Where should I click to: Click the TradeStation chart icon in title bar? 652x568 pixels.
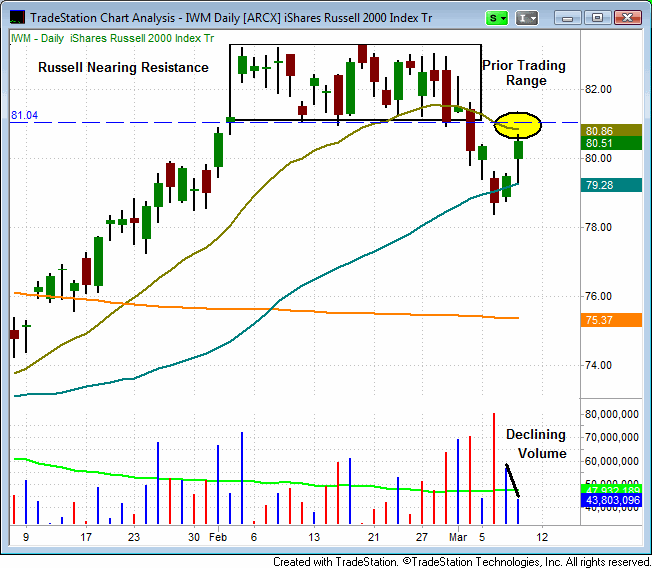click(x=17, y=17)
